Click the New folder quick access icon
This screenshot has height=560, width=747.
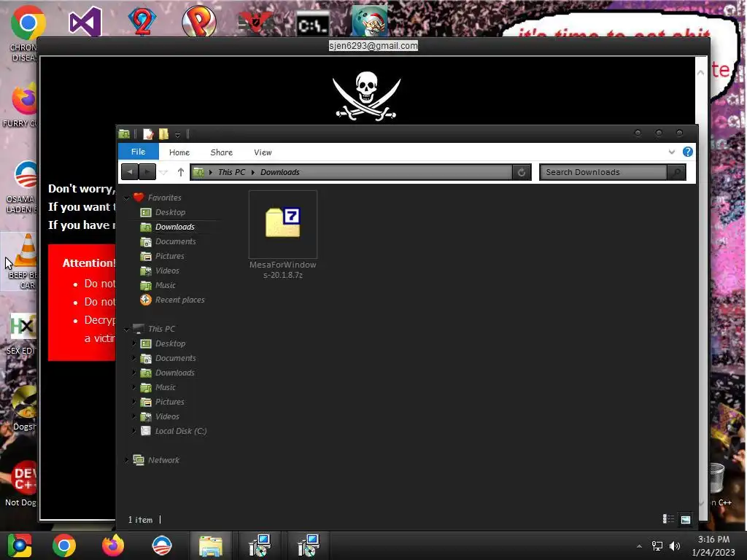tap(163, 134)
